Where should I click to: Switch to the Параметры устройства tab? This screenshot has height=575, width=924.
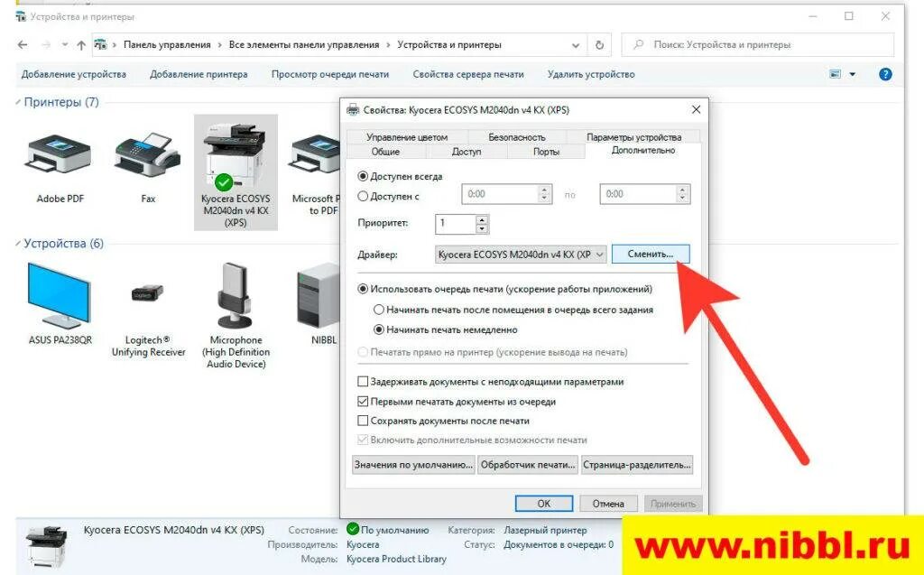(633, 137)
